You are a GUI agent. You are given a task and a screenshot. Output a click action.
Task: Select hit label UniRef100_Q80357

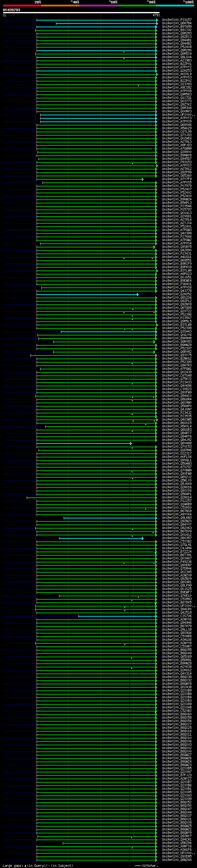tap(176, 538)
